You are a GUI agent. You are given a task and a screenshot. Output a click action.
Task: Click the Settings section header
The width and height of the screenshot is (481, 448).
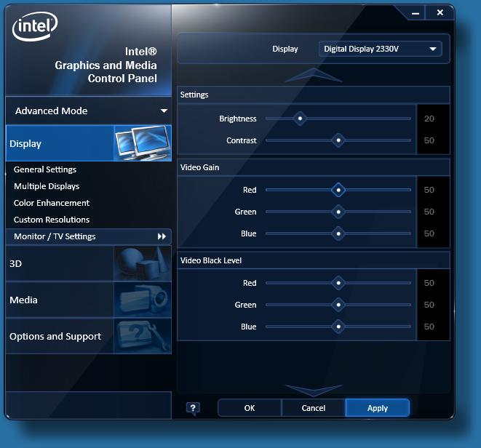pos(314,95)
